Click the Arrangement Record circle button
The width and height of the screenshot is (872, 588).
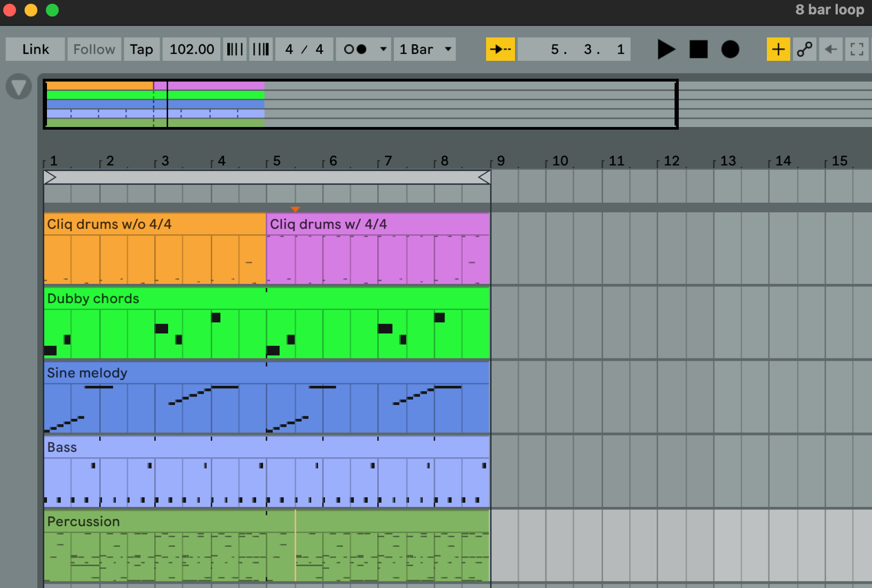pos(731,49)
